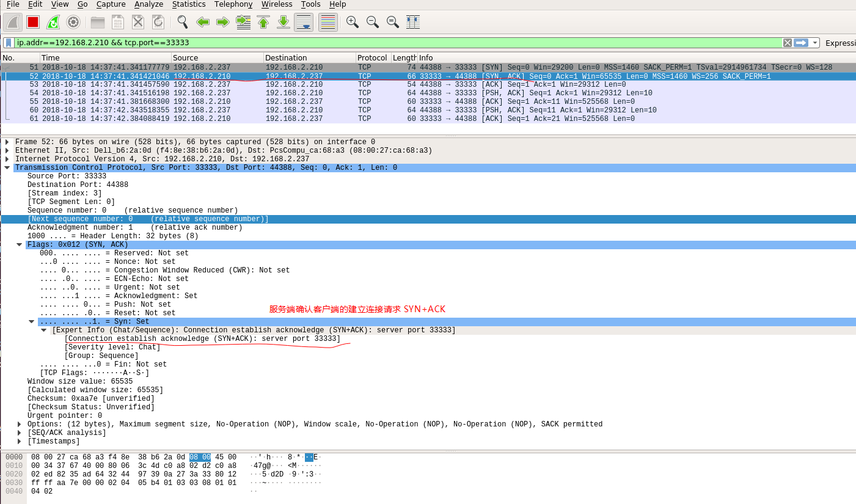Collapse the Syn: Set node
The image size is (856, 504).
tap(31, 321)
